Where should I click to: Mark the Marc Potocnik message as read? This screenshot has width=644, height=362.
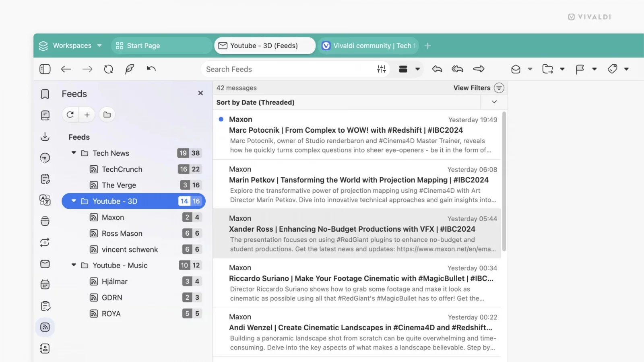tap(221, 119)
